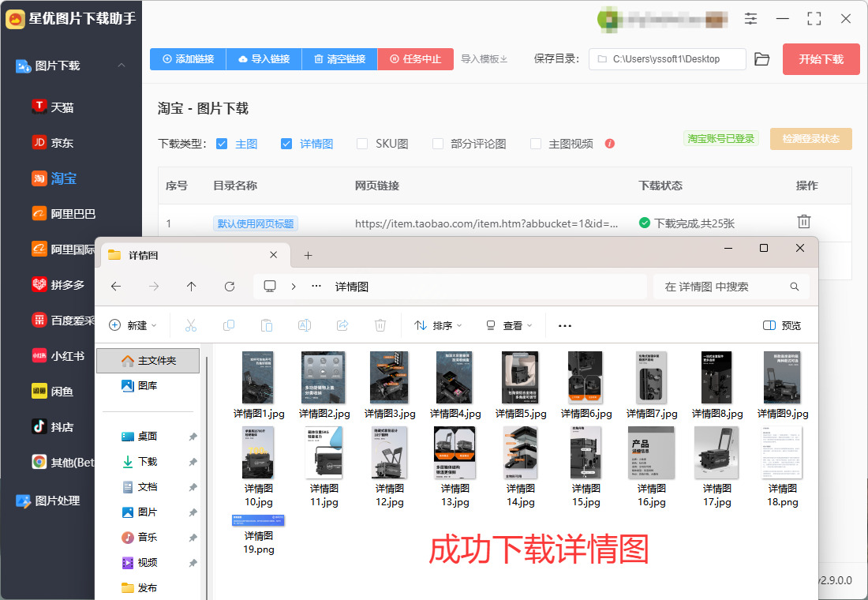Uncheck the 主图 download type checkbox
Image resolution: width=868 pixels, height=600 pixels.
[x=222, y=144]
